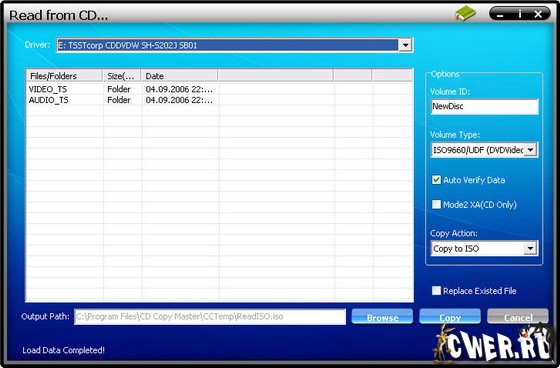Image resolution: width=560 pixels, height=368 pixels.
Task: Expand the Driver drive dropdown
Action: coord(405,45)
